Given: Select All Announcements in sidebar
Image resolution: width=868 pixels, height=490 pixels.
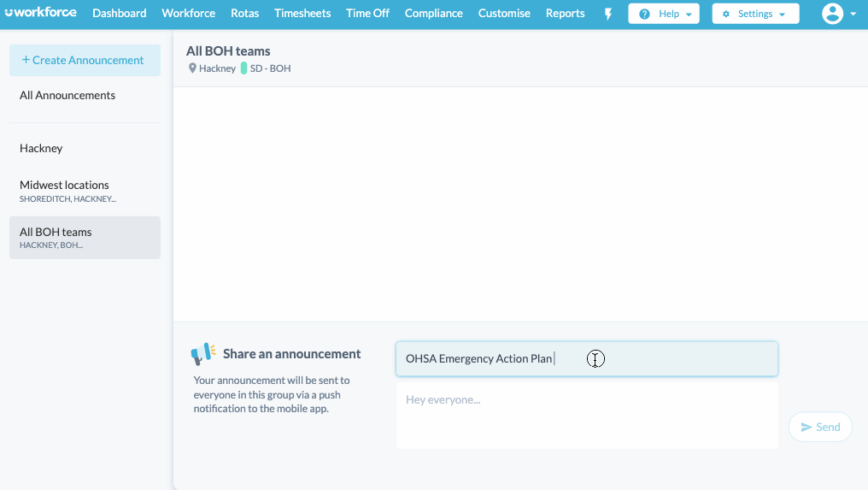Looking at the screenshot, I should point(67,96).
